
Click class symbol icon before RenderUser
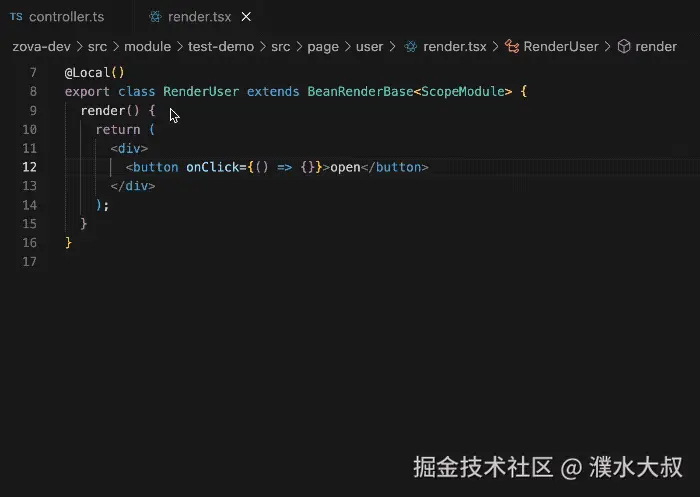tap(512, 46)
